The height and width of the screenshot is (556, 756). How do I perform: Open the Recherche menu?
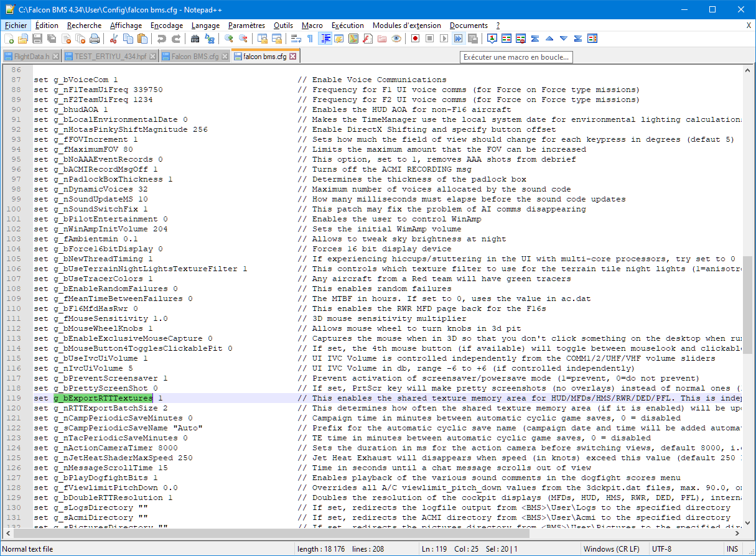(85, 25)
